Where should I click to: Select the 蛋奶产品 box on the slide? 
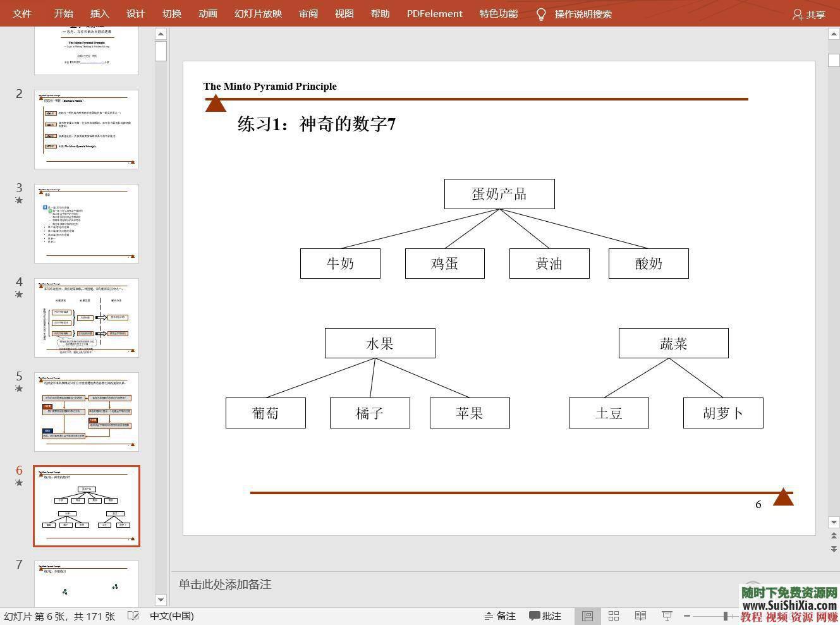click(499, 194)
